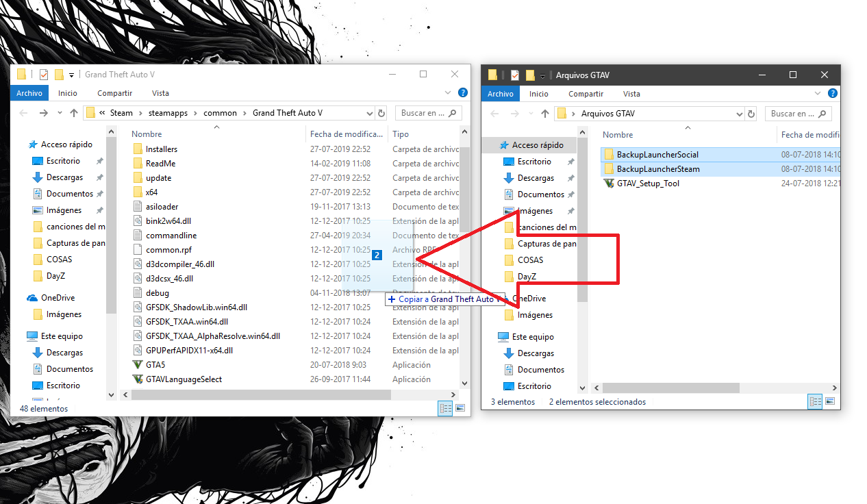This screenshot has width=867, height=504.
Task: Open quick access toolbar dropdown in GTA V window
Action: 72,75
